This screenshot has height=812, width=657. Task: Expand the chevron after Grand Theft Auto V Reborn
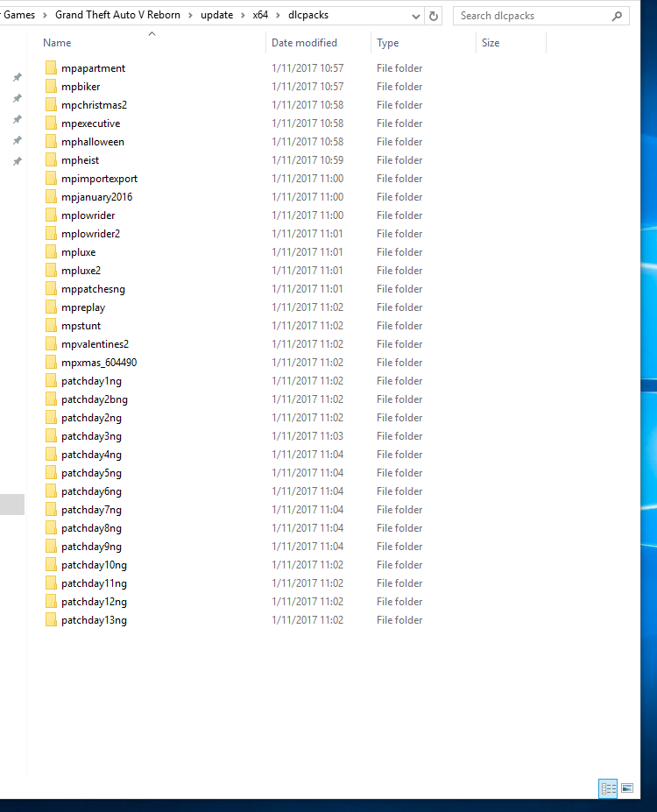coord(190,16)
